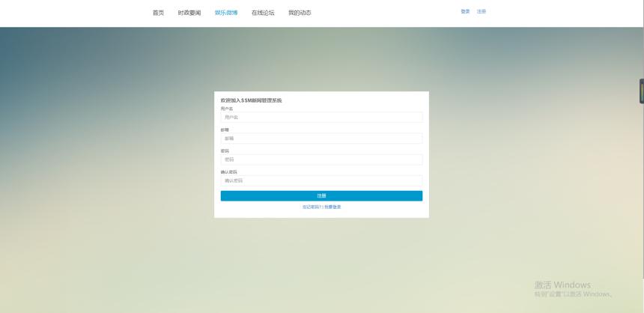The height and width of the screenshot is (313, 644).
Task: Click the 密码 label above the third field
Action: point(225,151)
